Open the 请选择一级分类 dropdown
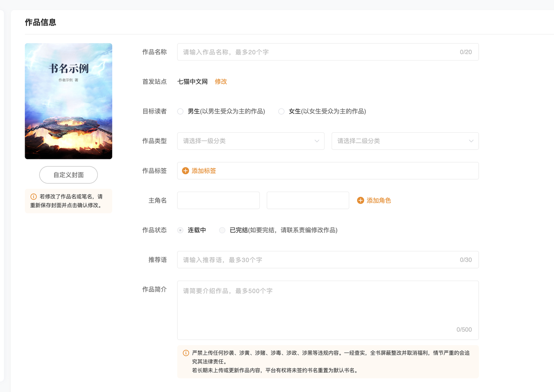 251,141
